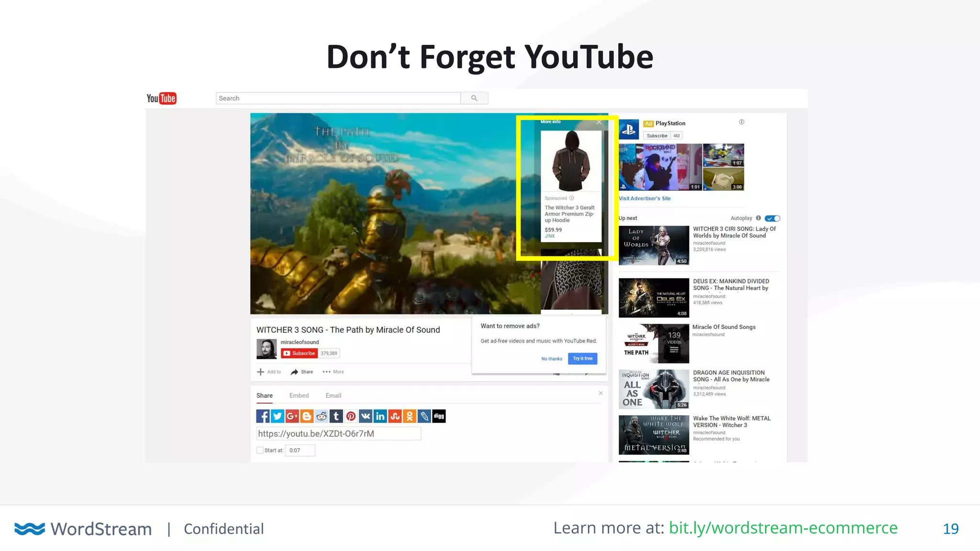Share the video to Twitter
Viewport: 980px width, 551px height.
(x=278, y=416)
